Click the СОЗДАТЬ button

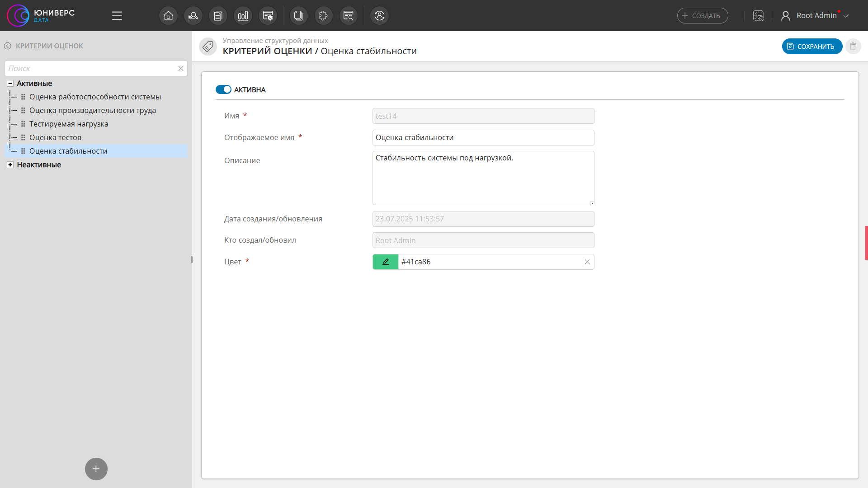click(702, 16)
